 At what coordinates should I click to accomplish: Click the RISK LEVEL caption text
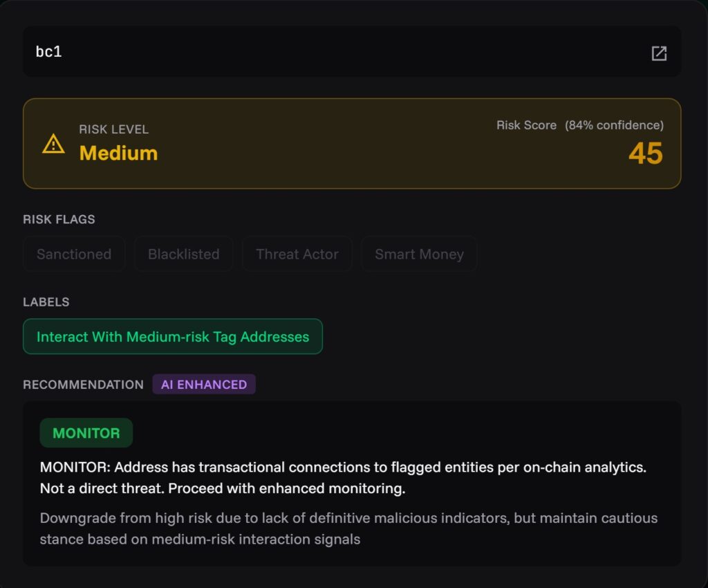(x=113, y=129)
